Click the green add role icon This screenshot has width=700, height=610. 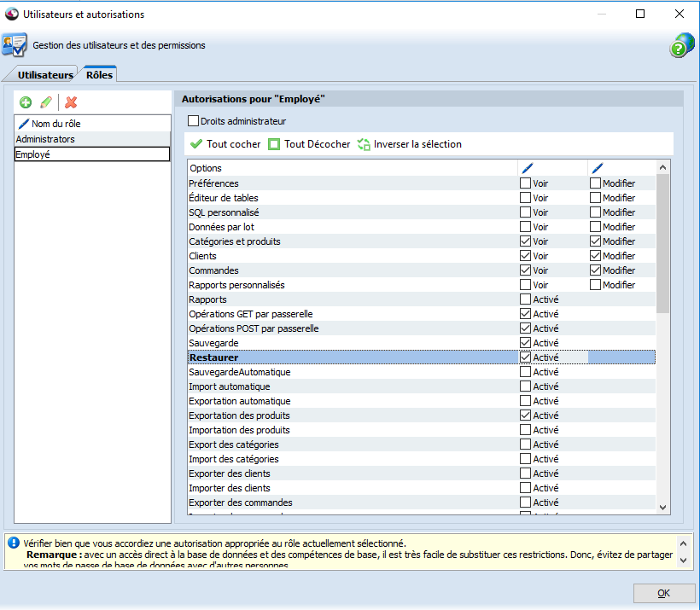click(26, 102)
